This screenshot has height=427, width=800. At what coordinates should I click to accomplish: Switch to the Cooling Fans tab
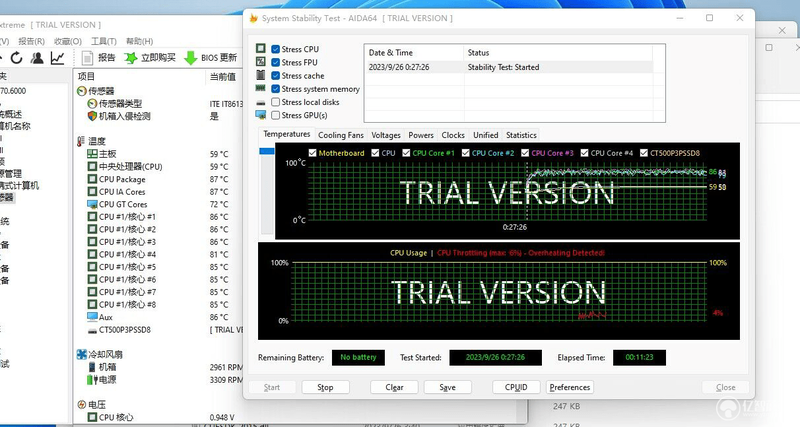tap(341, 135)
